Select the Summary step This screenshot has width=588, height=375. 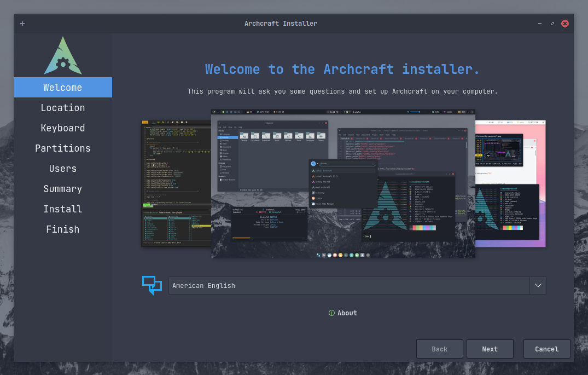click(x=63, y=189)
